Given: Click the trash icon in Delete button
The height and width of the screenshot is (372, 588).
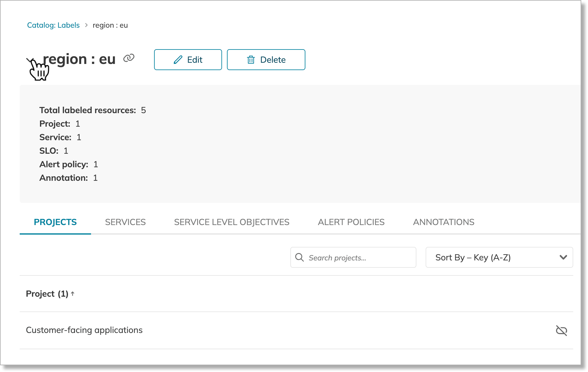Looking at the screenshot, I should (251, 60).
